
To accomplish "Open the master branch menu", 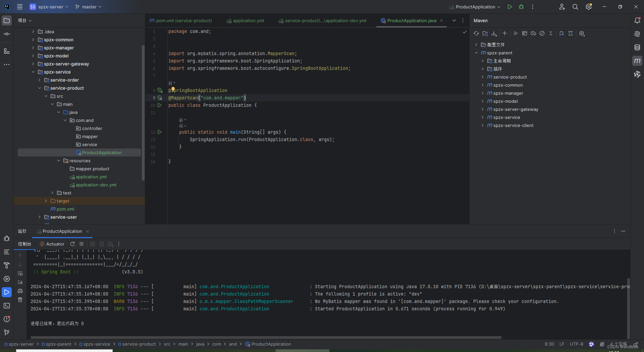I will click(88, 7).
